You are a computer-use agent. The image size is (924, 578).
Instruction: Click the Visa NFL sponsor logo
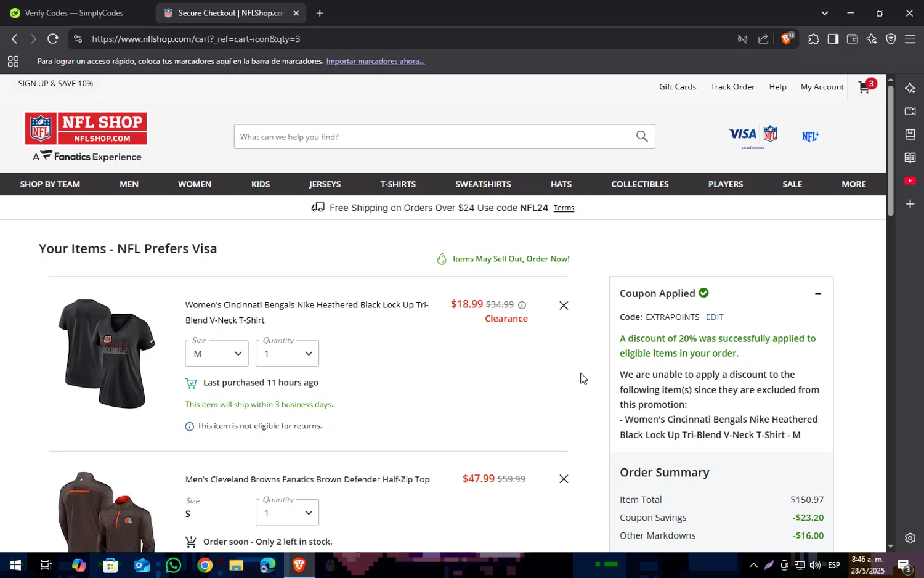[x=753, y=136]
